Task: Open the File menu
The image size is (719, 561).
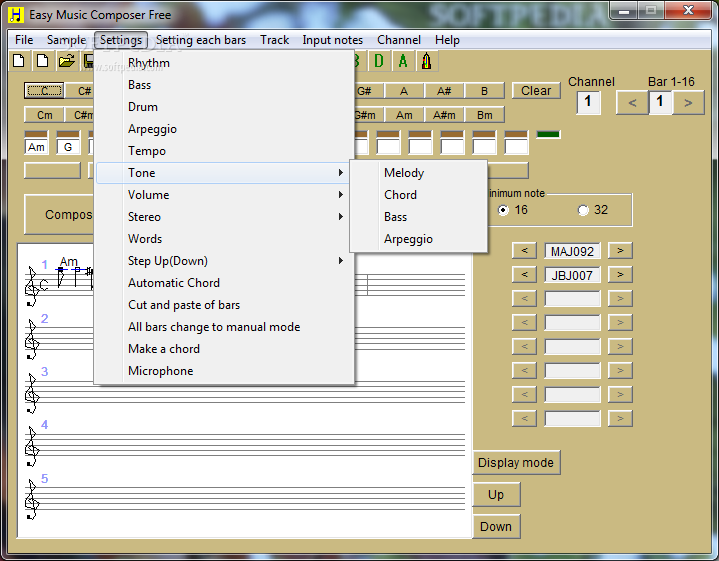Action: click(x=24, y=40)
